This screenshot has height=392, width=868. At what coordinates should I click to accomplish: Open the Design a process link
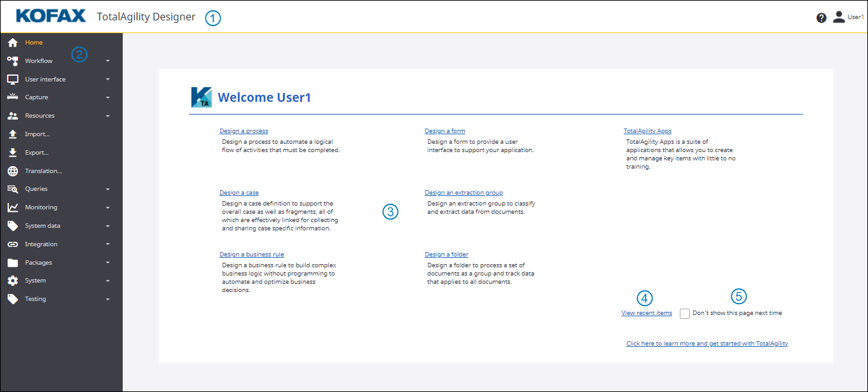[x=244, y=131]
